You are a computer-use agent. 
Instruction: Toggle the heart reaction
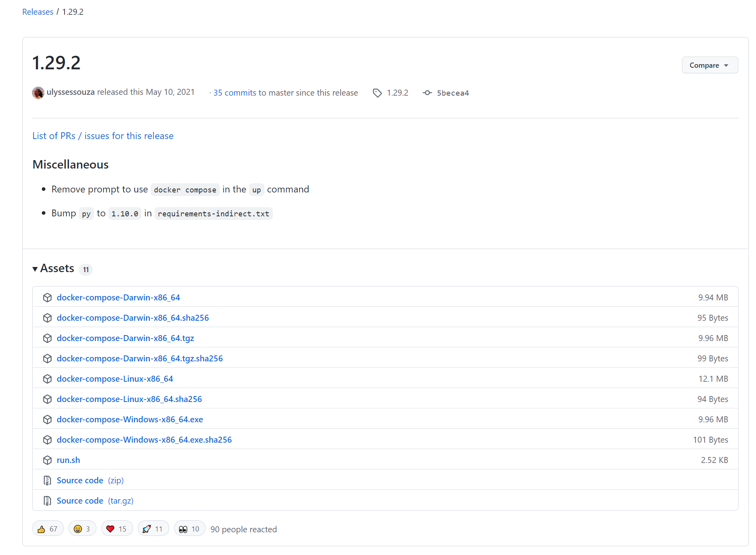pos(117,528)
